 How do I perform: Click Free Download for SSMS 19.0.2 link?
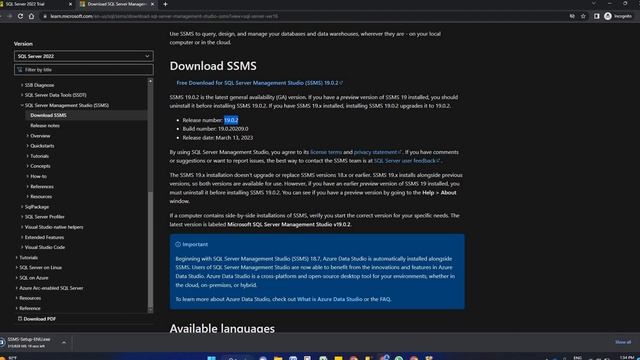pos(259,83)
